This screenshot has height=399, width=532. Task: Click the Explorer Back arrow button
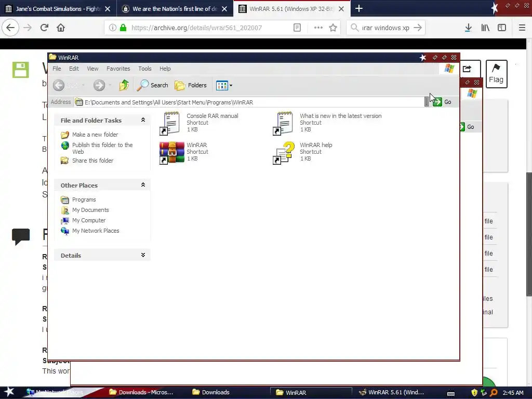click(59, 85)
